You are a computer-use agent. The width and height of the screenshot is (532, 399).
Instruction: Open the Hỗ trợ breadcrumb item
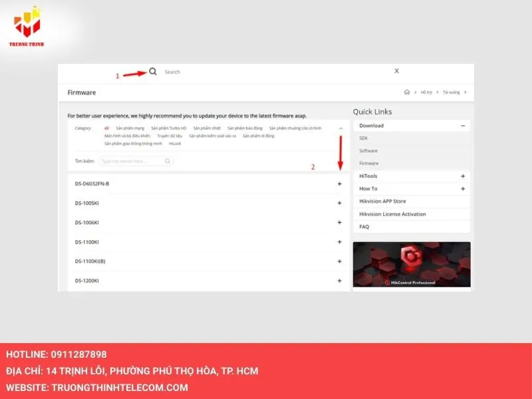(426, 92)
